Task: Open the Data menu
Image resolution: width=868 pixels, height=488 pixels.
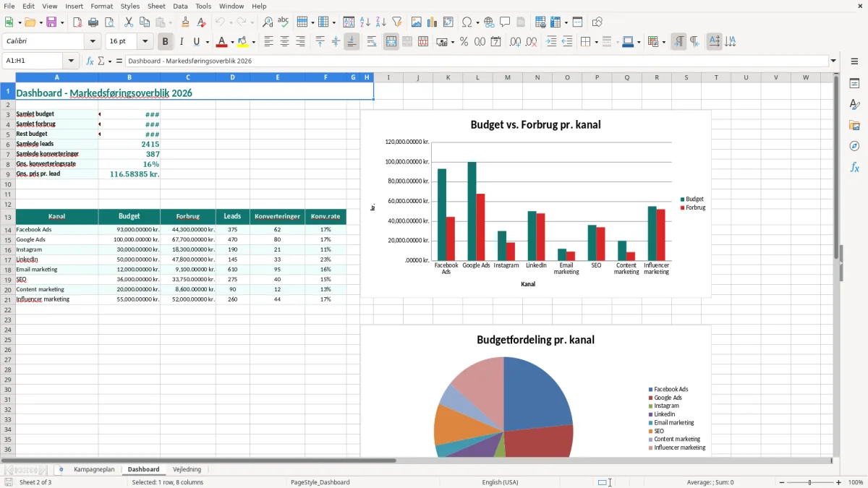Action: point(180,6)
